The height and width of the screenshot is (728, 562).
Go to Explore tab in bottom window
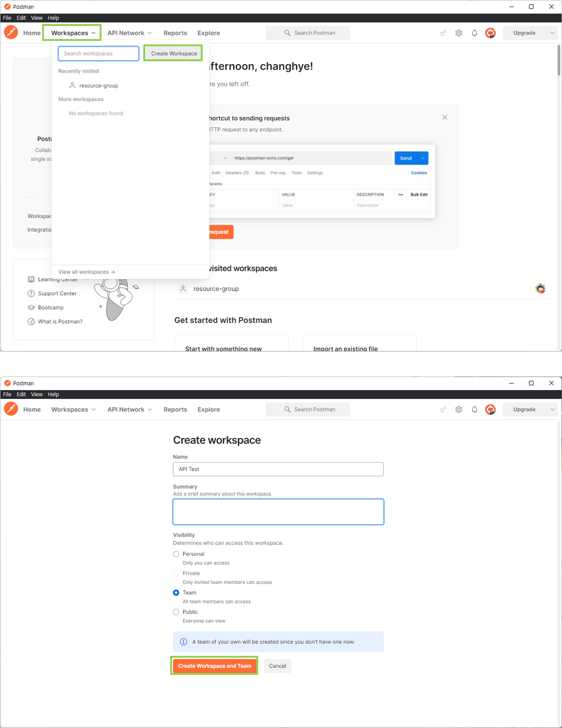tap(209, 409)
